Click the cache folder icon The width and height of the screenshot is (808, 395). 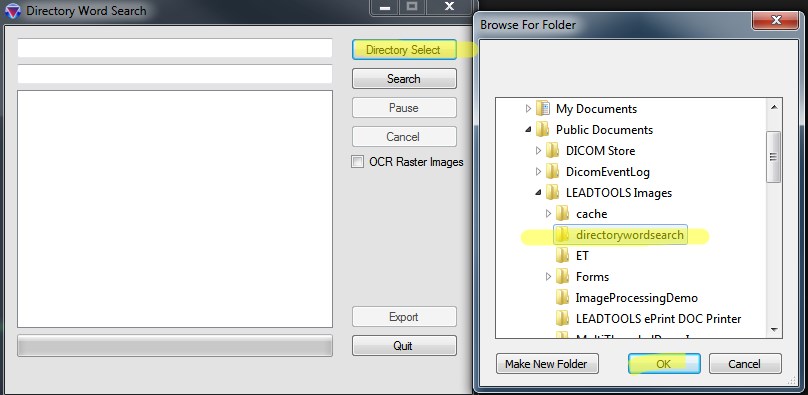click(x=563, y=214)
